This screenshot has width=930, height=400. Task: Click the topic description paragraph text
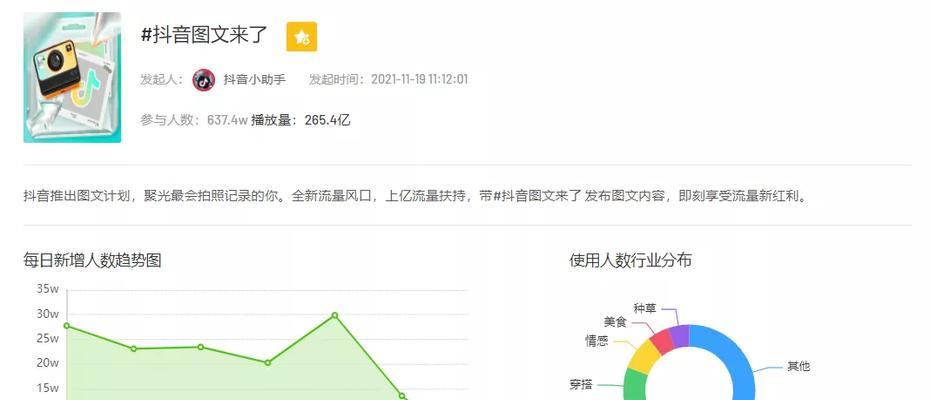coord(416,196)
